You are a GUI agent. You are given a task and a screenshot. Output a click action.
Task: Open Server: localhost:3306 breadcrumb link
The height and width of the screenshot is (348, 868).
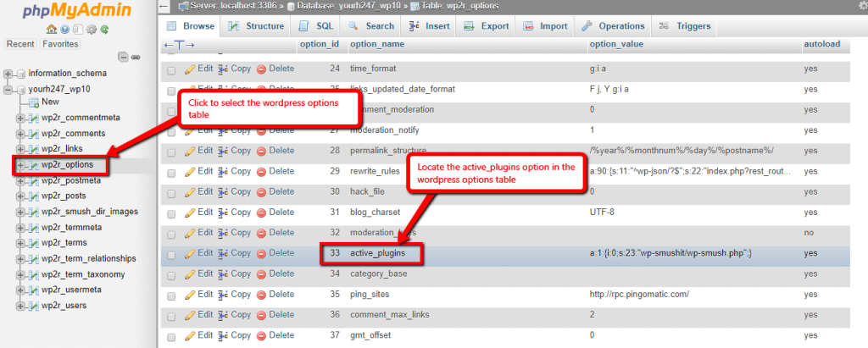coord(236,6)
